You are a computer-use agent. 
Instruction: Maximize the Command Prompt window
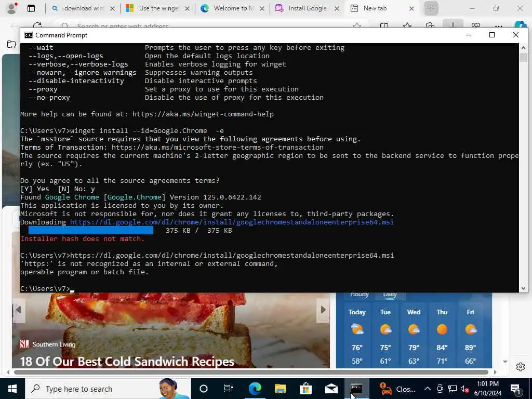(492, 35)
